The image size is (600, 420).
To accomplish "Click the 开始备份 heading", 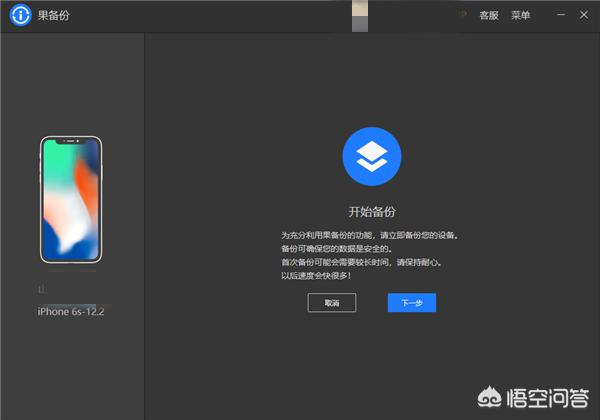I will tap(371, 212).
